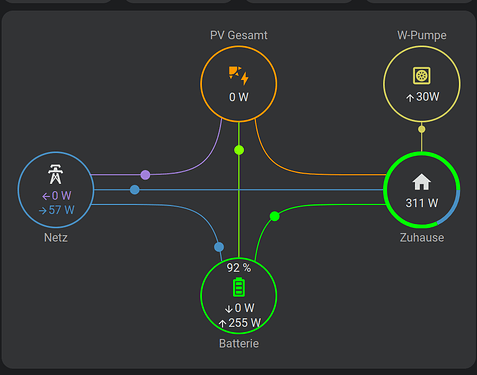477x375 pixels.
Task: Click the grid export left arrow icon
Action: (46, 196)
